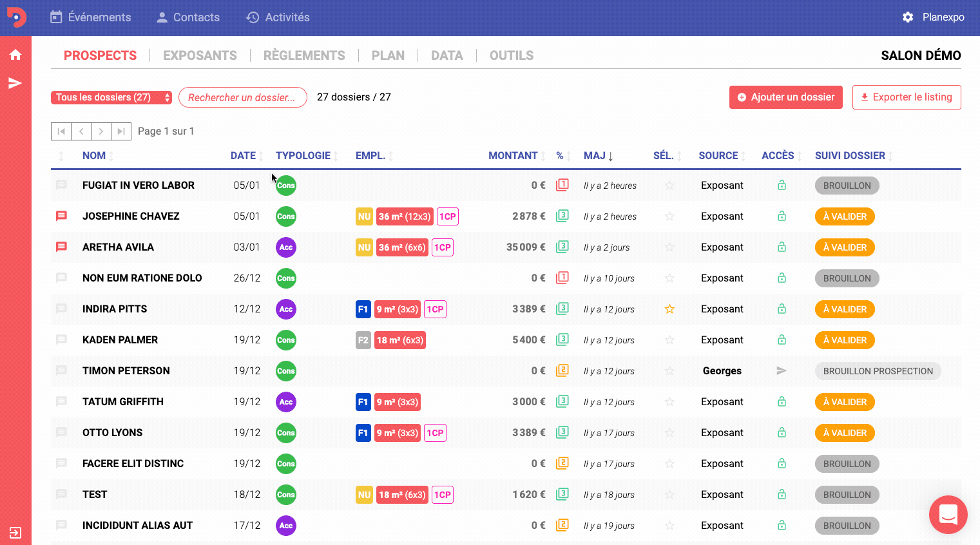Switch to the RÈGLEMENTS tab
Viewport: 980px width, 545px height.
click(x=304, y=55)
